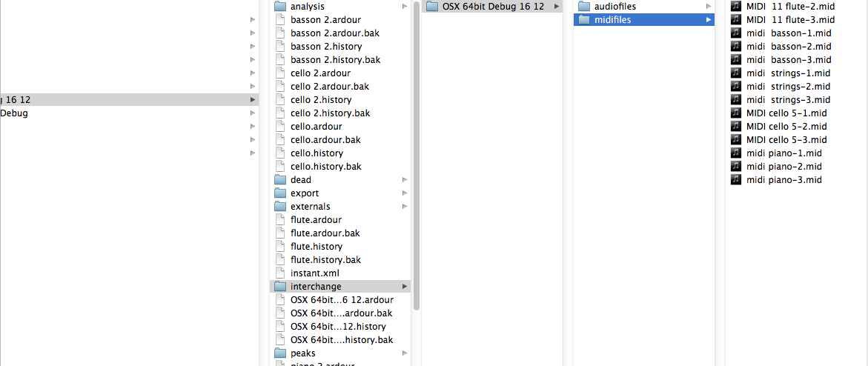
Task: Select cello 2.ardour file
Action: pyautogui.click(x=320, y=73)
